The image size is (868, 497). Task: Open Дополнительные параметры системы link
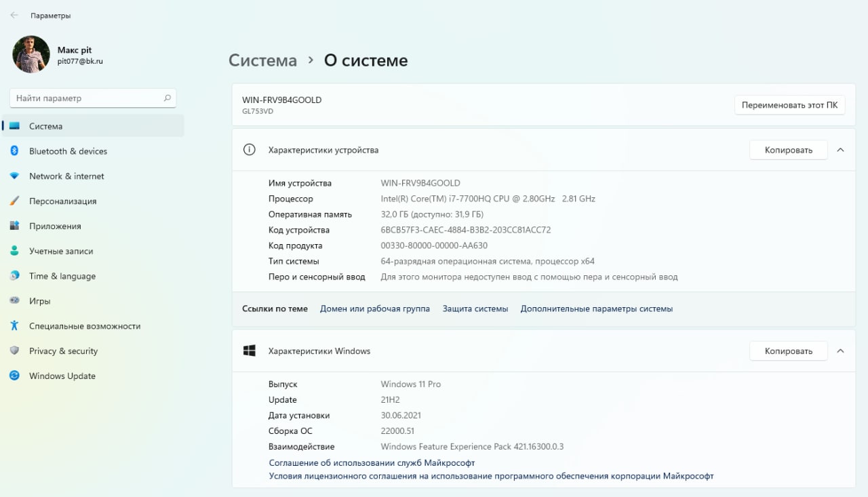coord(597,309)
